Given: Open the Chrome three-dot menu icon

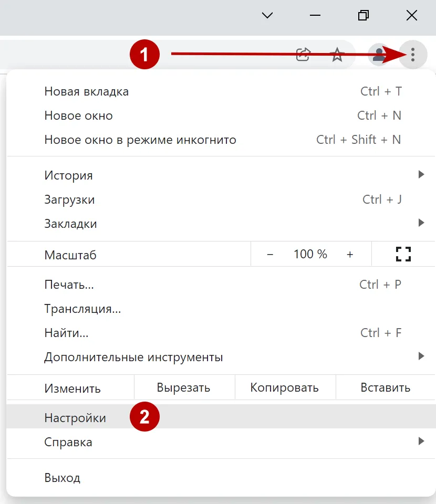Looking at the screenshot, I should coord(413,54).
